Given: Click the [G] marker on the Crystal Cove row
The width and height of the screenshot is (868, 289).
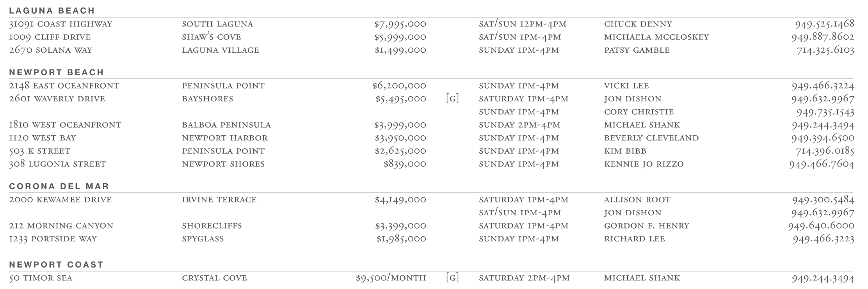Looking at the screenshot, I should (x=452, y=278).
